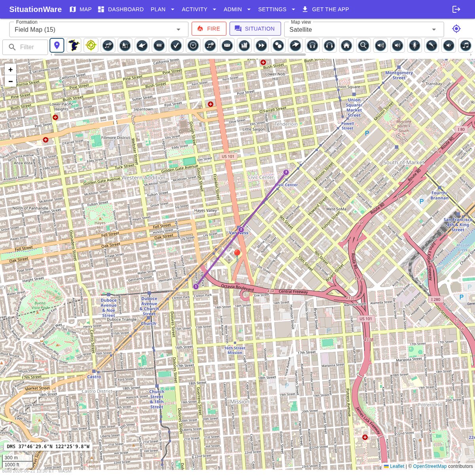Go to the DASHBOARD page
Screen dimensions: 475x476
click(121, 9)
